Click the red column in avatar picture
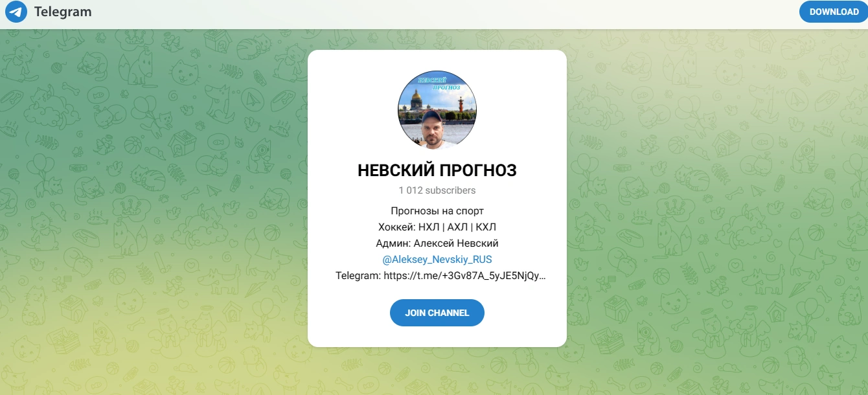Screen dimensions: 868x395 point(463,105)
